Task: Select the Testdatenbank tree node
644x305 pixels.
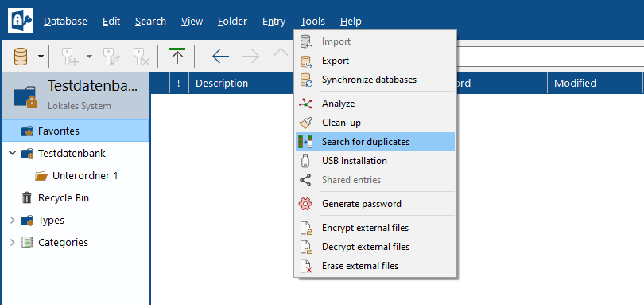Action: [x=72, y=154]
